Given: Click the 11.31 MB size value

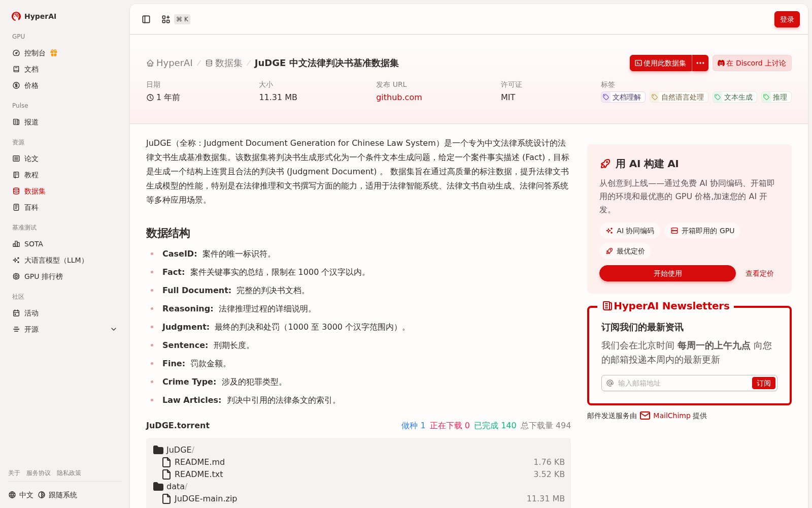Looking at the screenshot, I should (x=278, y=97).
